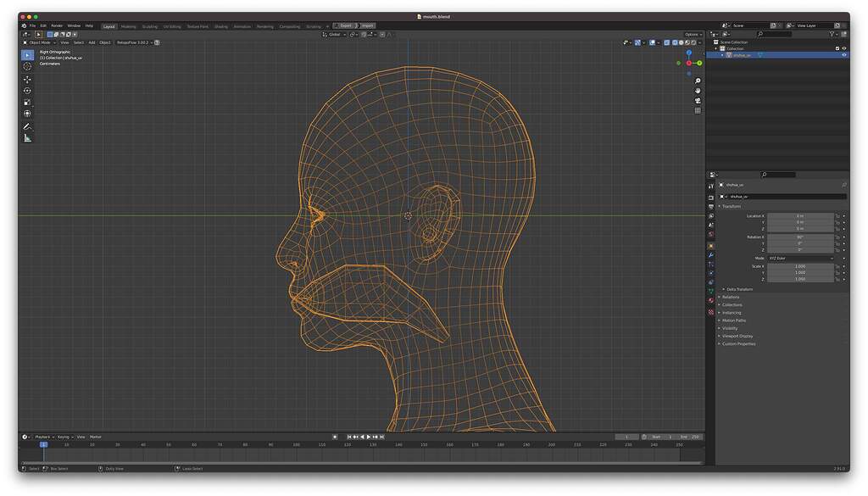Toggle the camera view icon in the viewport
Viewport: 868px width, 496px height.
click(697, 101)
